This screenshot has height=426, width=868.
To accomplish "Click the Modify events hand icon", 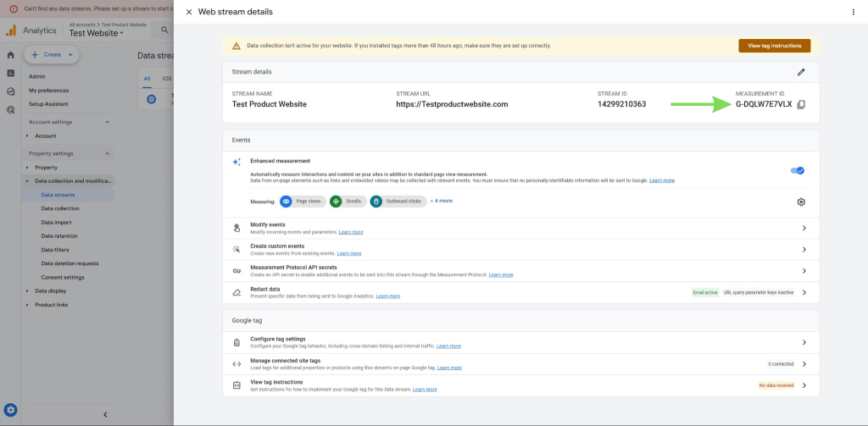I will click(x=236, y=228).
